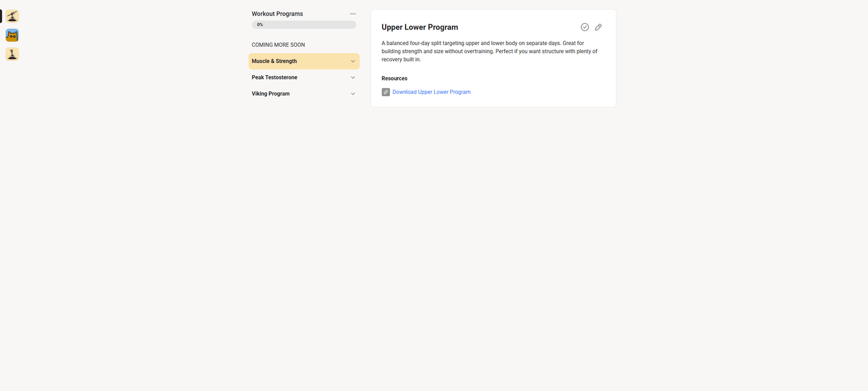
Task: Click the link icon under Resources
Action: (386, 92)
